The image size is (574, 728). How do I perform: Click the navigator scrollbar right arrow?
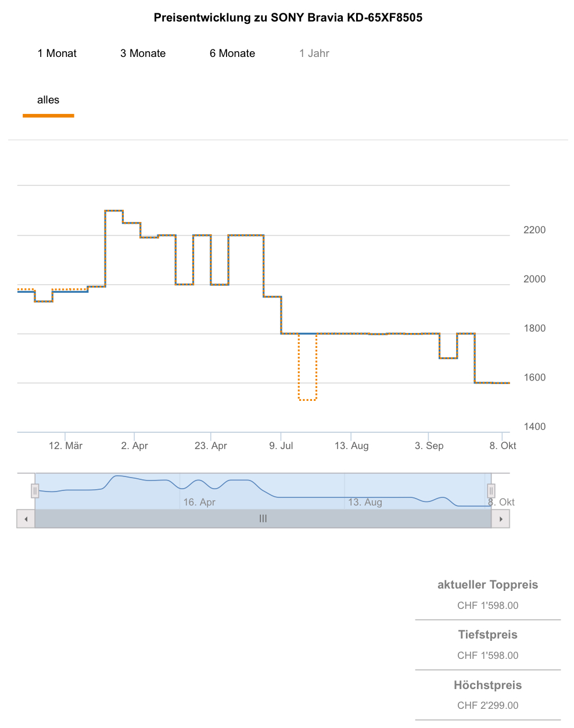click(501, 519)
